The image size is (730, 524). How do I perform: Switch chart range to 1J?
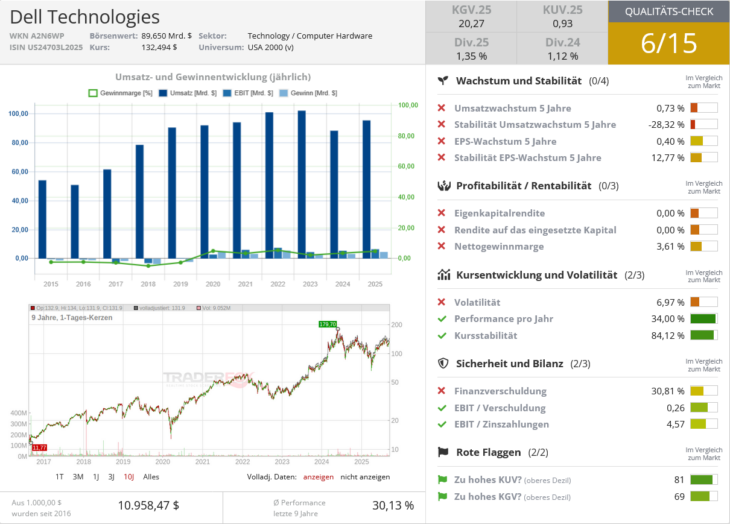[96, 477]
